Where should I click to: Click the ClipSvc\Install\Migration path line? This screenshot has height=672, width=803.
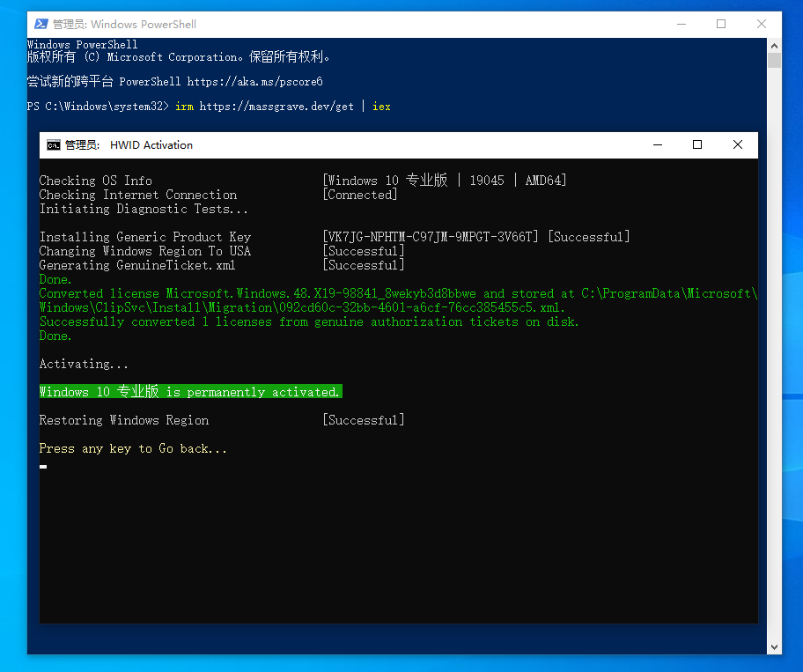click(x=302, y=308)
